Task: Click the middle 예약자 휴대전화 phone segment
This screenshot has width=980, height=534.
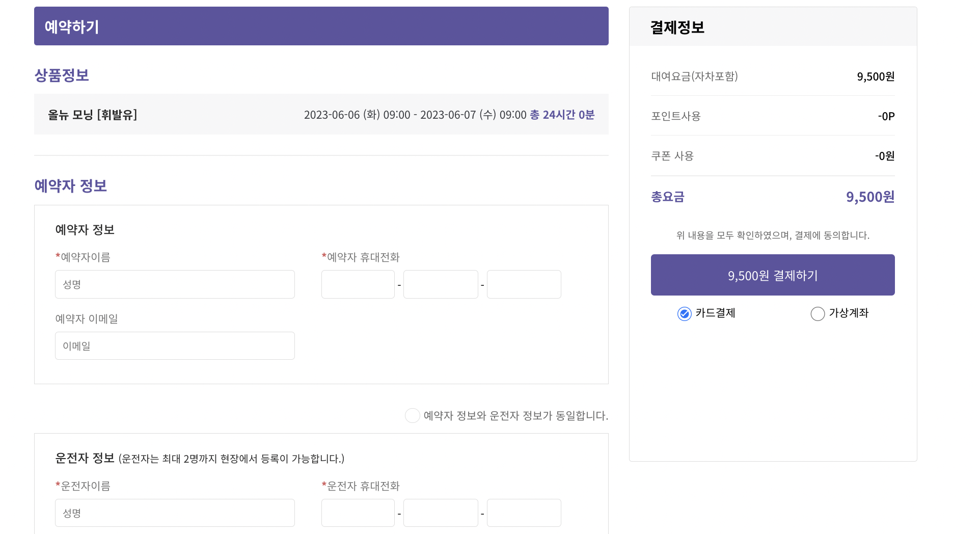Action: click(x=440, y=284)
